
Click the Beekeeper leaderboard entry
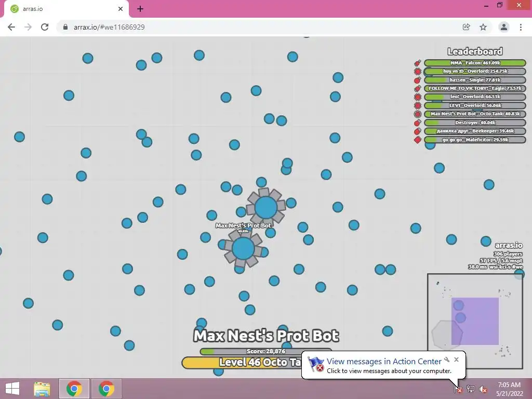[475, 131]
